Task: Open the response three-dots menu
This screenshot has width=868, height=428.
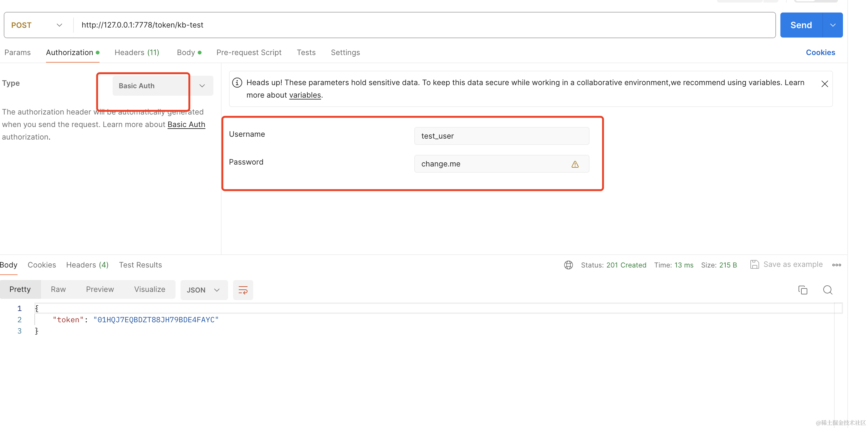Action: click(x=836, y=265)
